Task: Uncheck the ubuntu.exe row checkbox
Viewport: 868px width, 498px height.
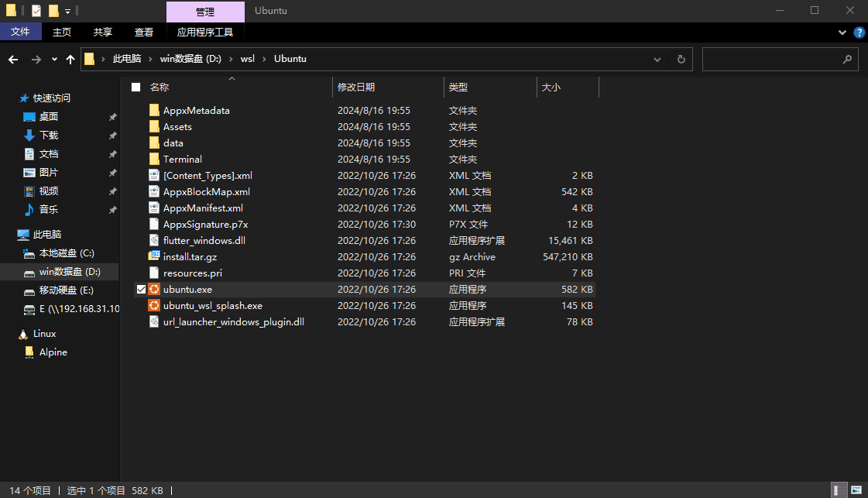Action: [x=141, y=289]
